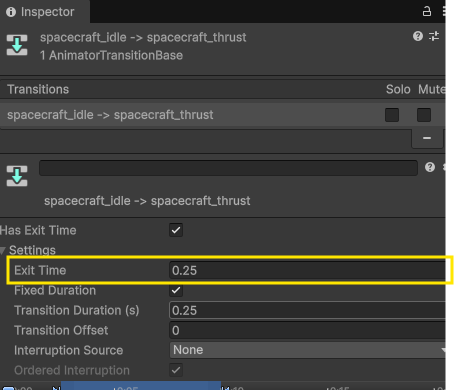Click the Transition Offset label
This screenshot has width=455, height=390.
click(x=61, y=330)
